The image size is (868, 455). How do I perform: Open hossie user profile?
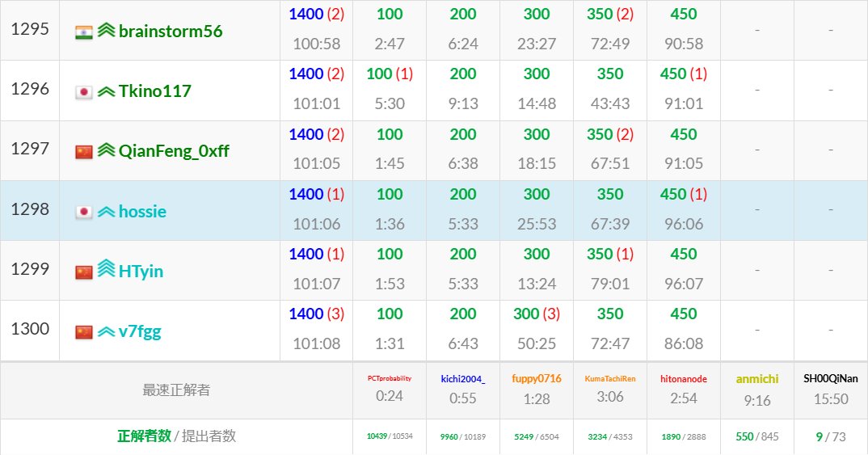tap(142, 211)
